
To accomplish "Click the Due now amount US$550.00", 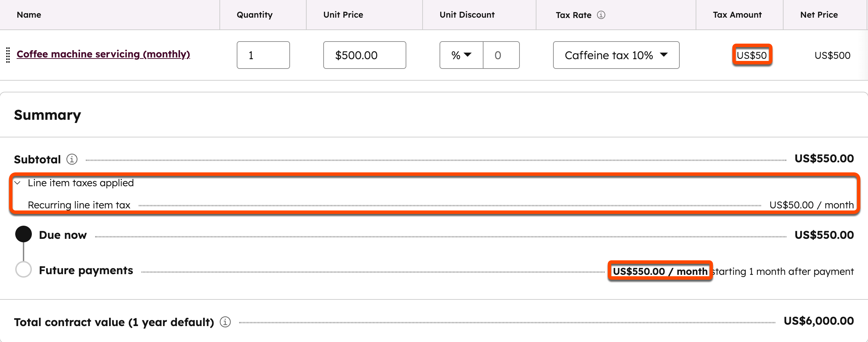I will pyautogui.click(x=824, y=235).
